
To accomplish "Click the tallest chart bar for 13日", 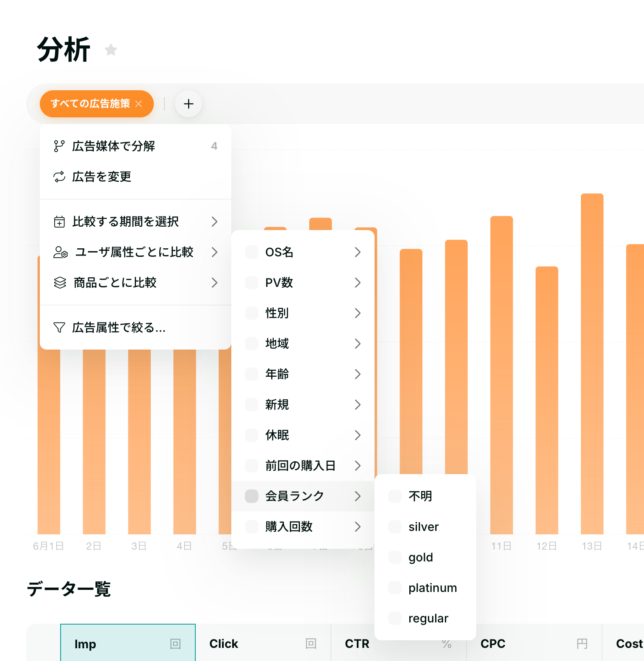I will (592, 364).
